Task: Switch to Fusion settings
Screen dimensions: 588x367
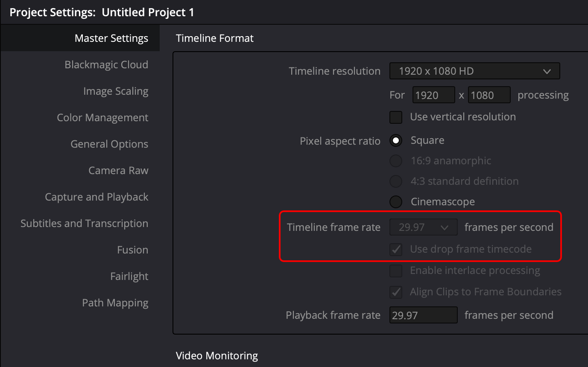Action: tap(132, 250)
